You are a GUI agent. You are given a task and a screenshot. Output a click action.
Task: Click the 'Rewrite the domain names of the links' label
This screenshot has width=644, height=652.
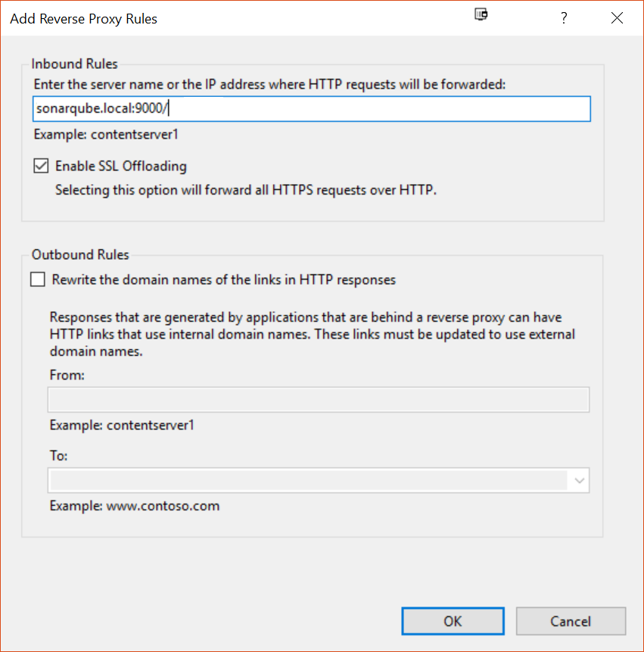[223, 280]
